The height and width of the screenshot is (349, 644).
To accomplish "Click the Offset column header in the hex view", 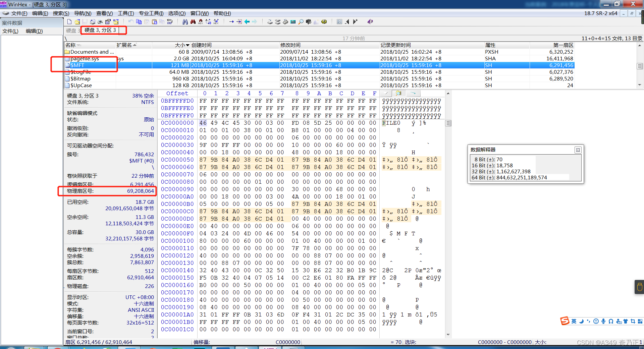I will 177,94.
